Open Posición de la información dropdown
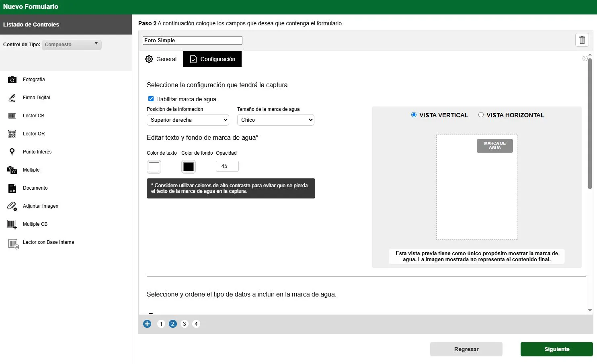Image resolution: width=597 pixels, height=364 pixels. pyautogui.click(x=188, y=120)
